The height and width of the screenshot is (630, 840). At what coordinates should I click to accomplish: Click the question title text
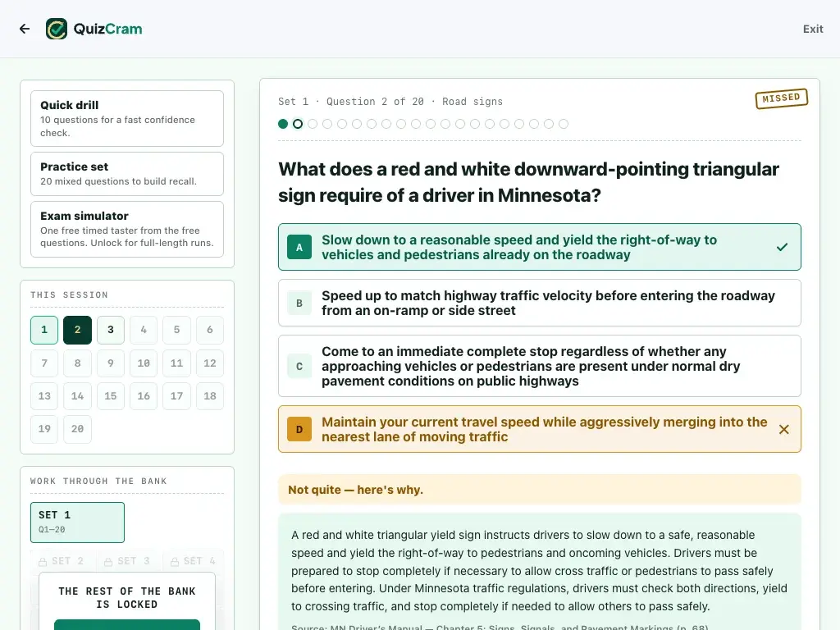click(x=528, y=182)
